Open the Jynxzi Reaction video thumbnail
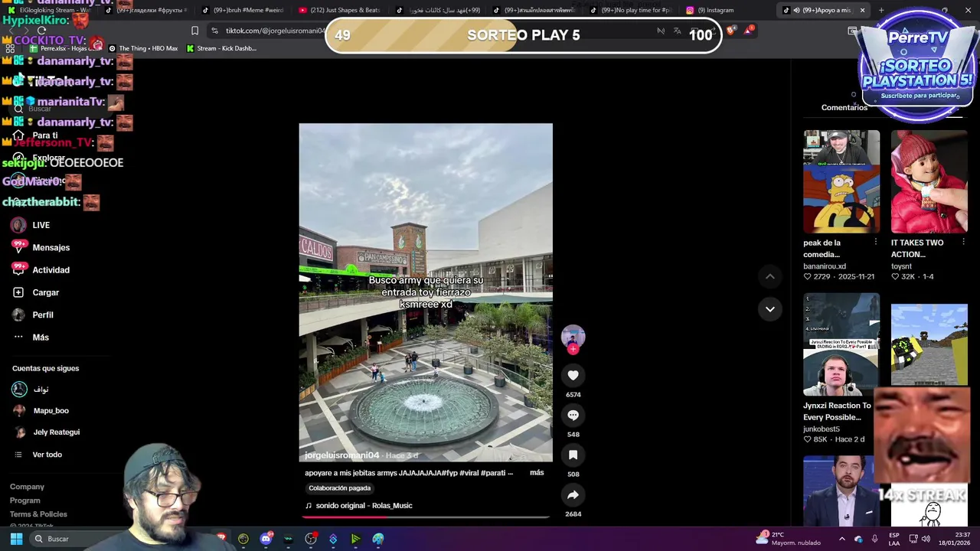 (841, 344)
